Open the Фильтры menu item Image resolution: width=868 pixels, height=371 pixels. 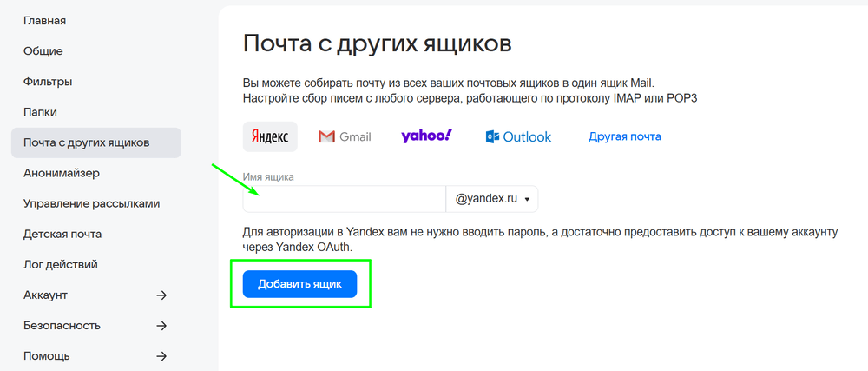click(48, 82)
